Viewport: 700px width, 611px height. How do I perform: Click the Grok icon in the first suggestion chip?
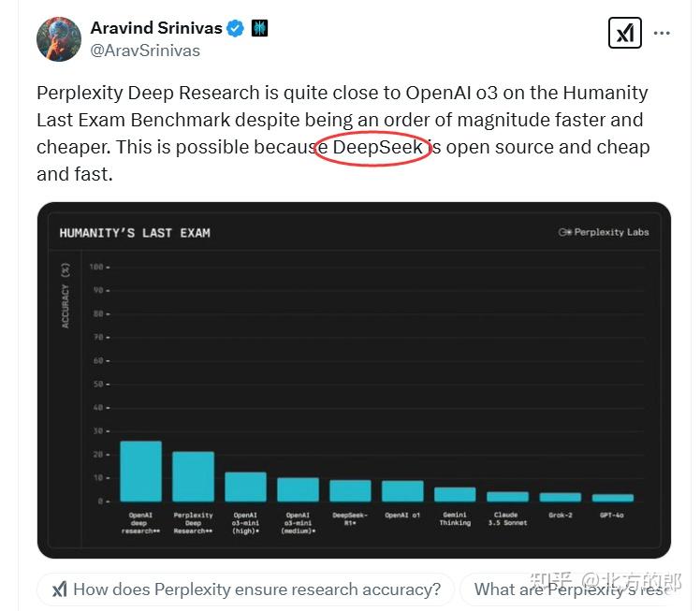click(59, 589)
